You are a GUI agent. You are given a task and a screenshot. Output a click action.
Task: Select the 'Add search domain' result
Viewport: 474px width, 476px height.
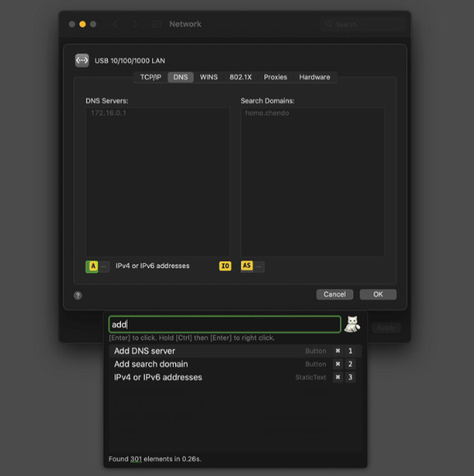(235, 364)
